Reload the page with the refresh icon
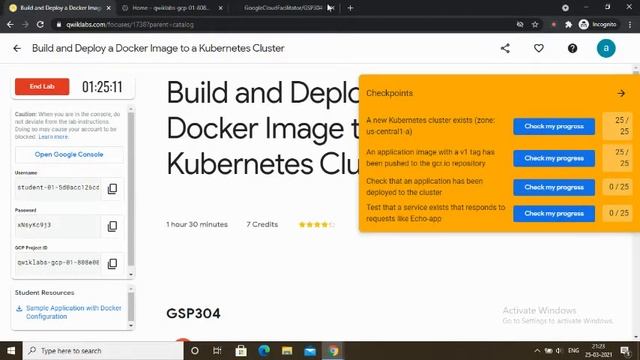Screen dimensions: 640x360 click(40, 24)
